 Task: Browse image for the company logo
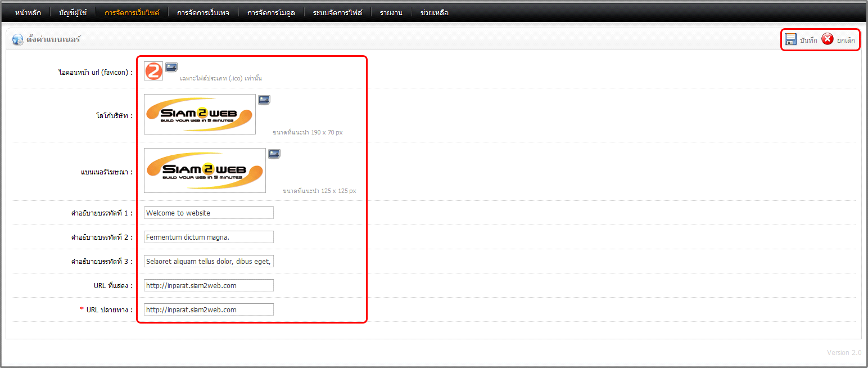[x=264, y=100]
